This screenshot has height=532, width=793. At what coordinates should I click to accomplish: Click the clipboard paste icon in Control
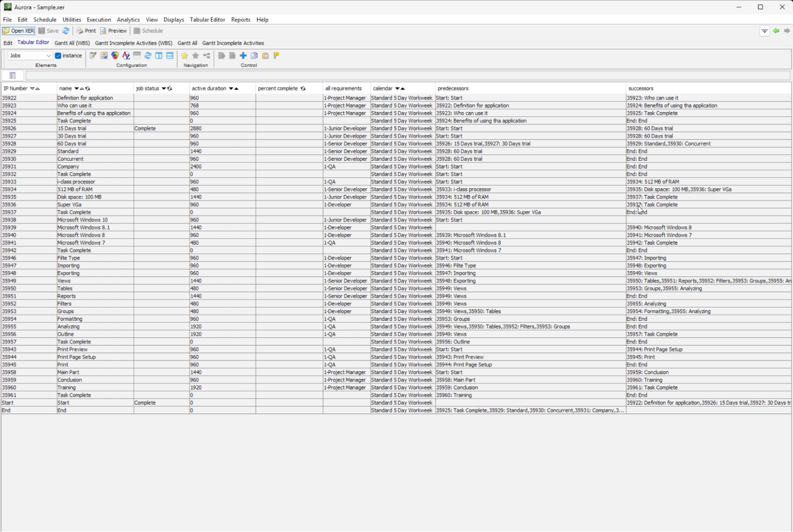pyautogui.click(x=265, y=55)
